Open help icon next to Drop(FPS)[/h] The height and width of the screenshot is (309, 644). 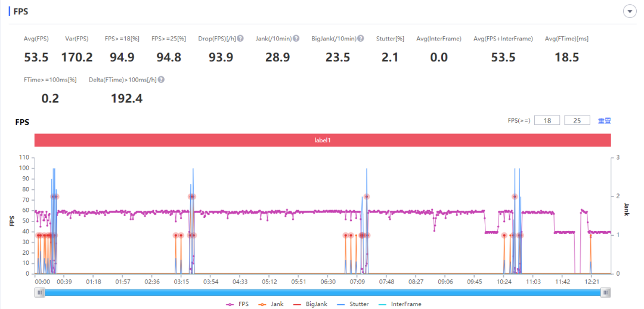(240, 39)
